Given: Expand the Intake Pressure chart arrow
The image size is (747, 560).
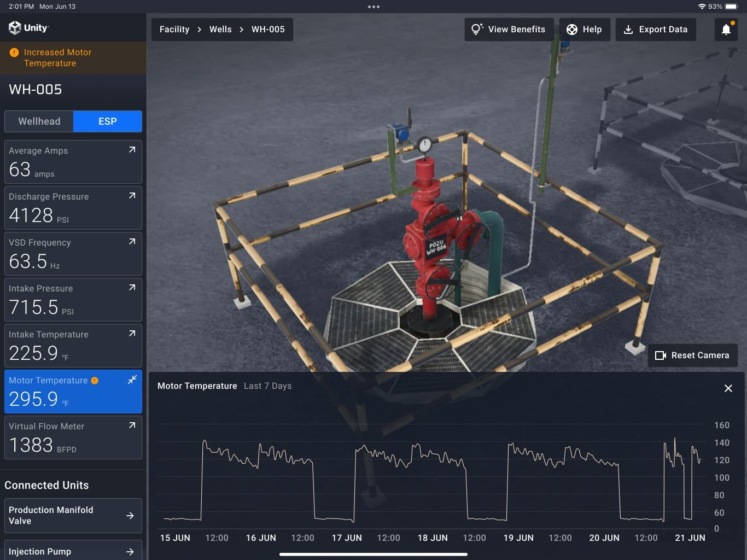Looking at the screenshot, I should point(132,288).
